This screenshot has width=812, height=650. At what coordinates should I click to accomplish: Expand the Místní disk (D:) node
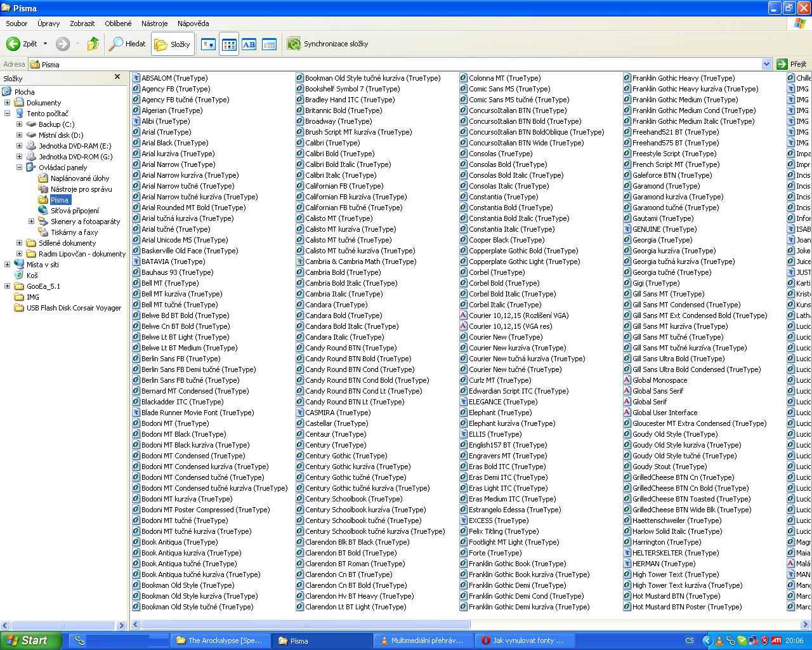click(19, 135)
